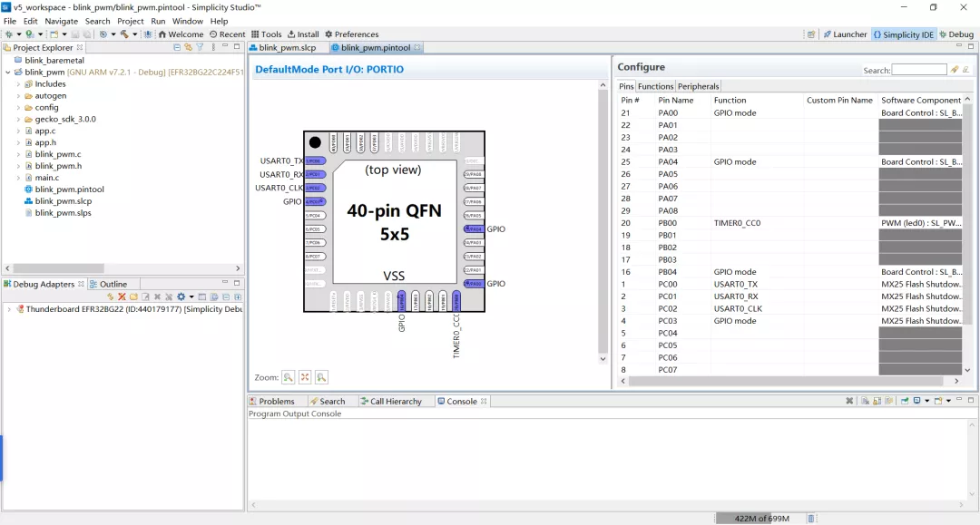Click the red X disconnect icon in Debug Adapters

[x=122, y=297]
